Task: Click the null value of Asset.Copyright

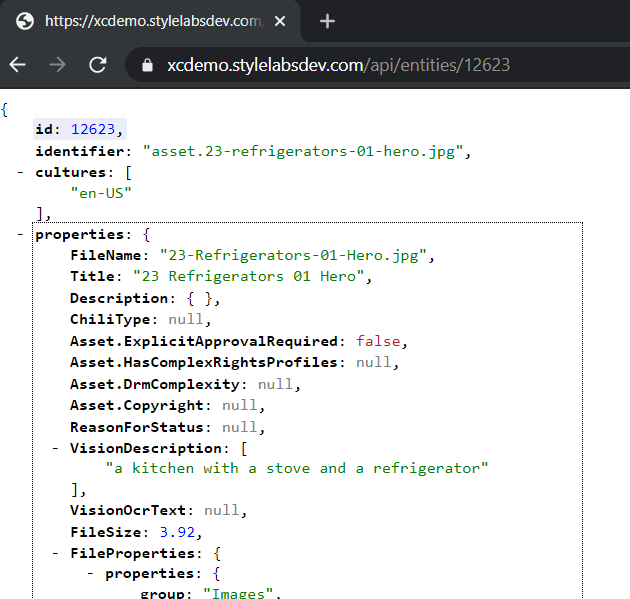Action: coord(239,405)
